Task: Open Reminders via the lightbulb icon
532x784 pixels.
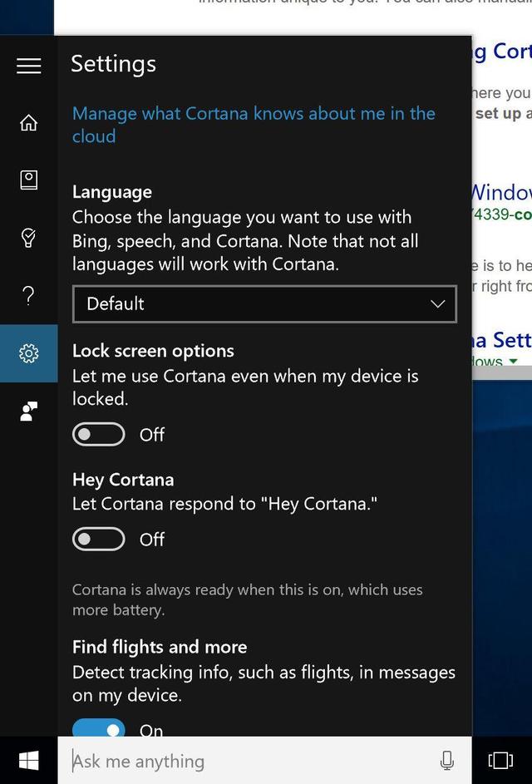Action: point(28,239)
